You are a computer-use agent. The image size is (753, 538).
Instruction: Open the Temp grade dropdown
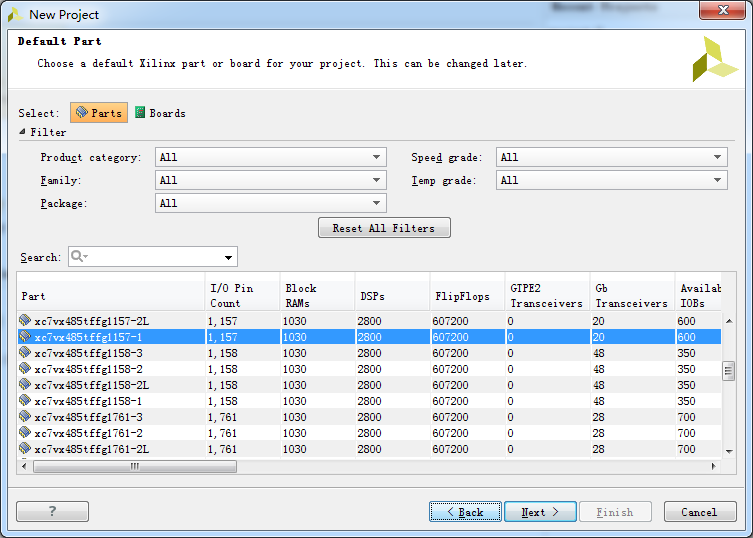611,180
